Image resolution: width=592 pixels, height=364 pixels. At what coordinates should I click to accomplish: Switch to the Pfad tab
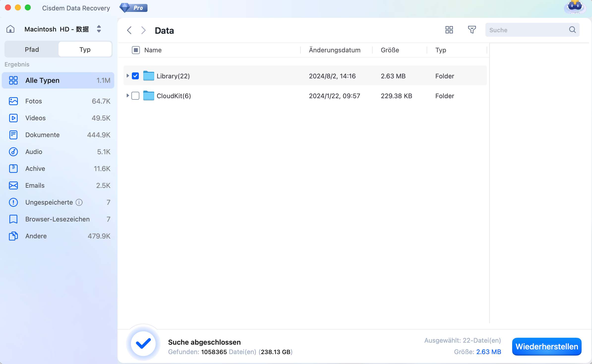32,50
